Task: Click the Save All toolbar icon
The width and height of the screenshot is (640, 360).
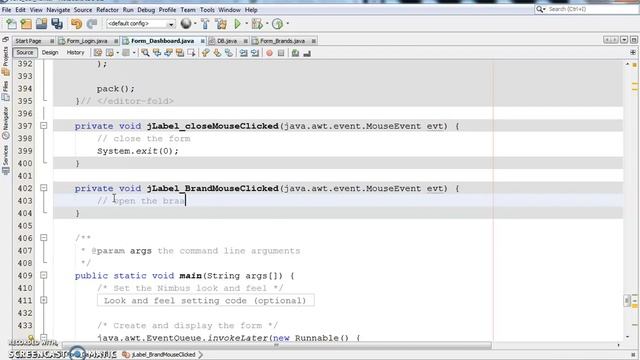Action: click(x=57, y=24)
